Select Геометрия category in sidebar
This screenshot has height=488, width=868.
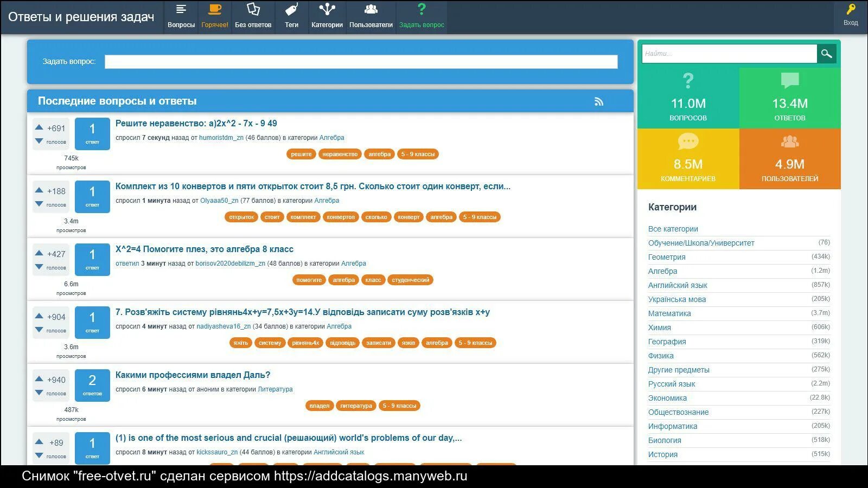(667, 257)
